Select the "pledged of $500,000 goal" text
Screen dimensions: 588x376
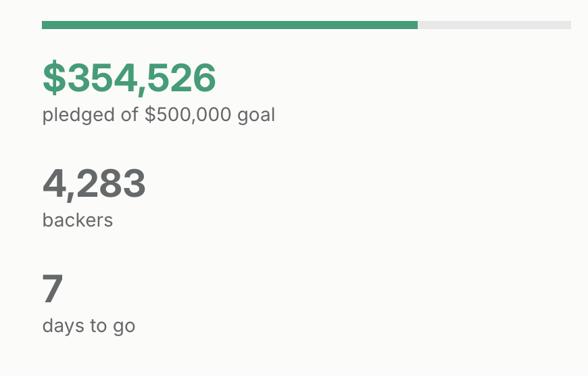pos(159,115)
